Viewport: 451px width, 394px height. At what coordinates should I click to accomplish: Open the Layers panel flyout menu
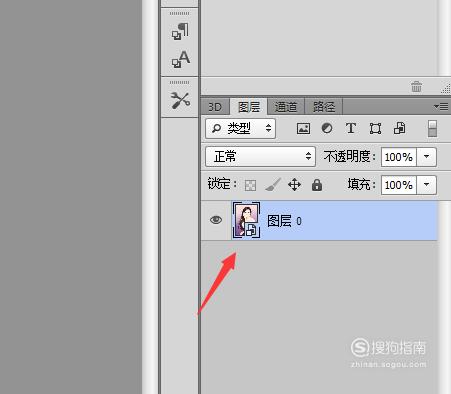(x=441, y=107)
